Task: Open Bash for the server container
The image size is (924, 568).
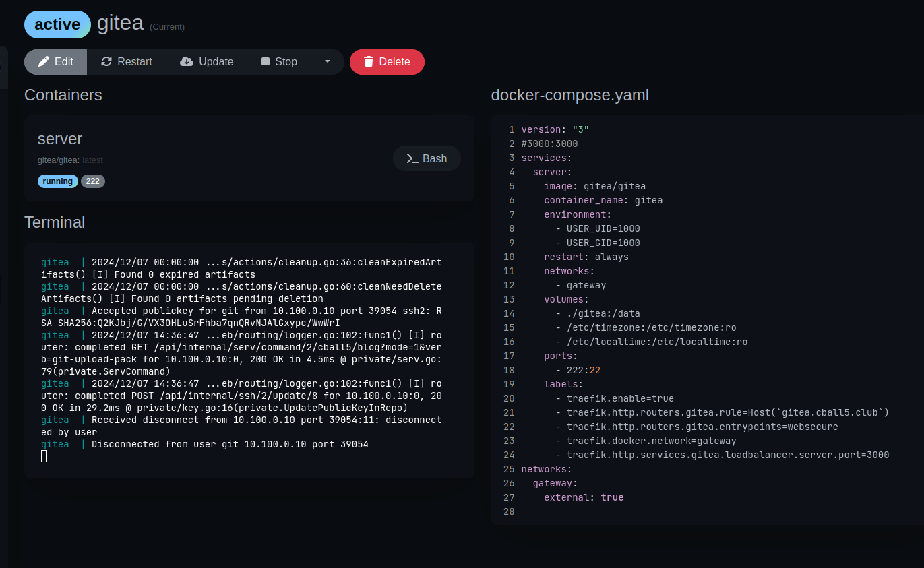Action: (427, 158)
